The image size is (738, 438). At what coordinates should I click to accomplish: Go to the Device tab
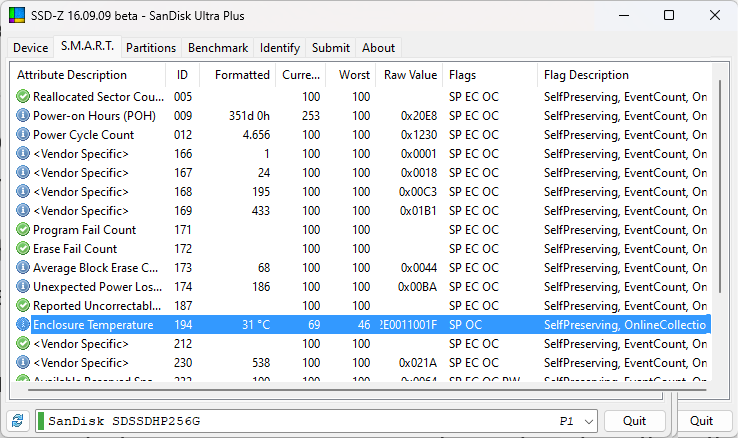click(30, 48)
